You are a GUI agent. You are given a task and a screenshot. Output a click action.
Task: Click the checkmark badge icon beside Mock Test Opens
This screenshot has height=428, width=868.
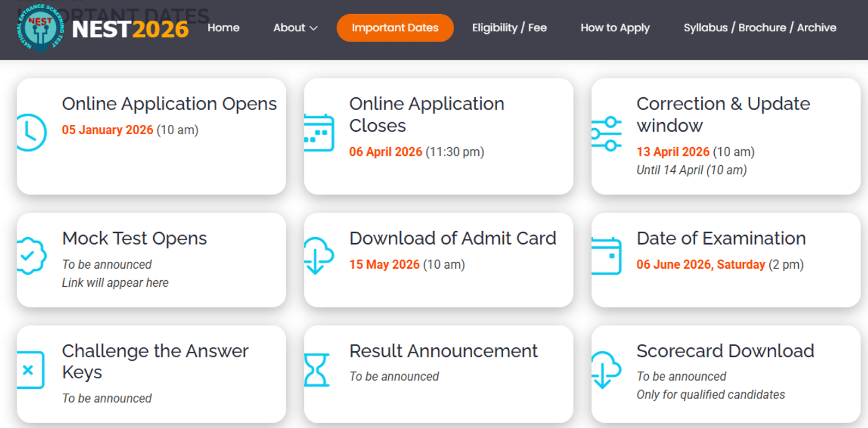coord(31,256)
